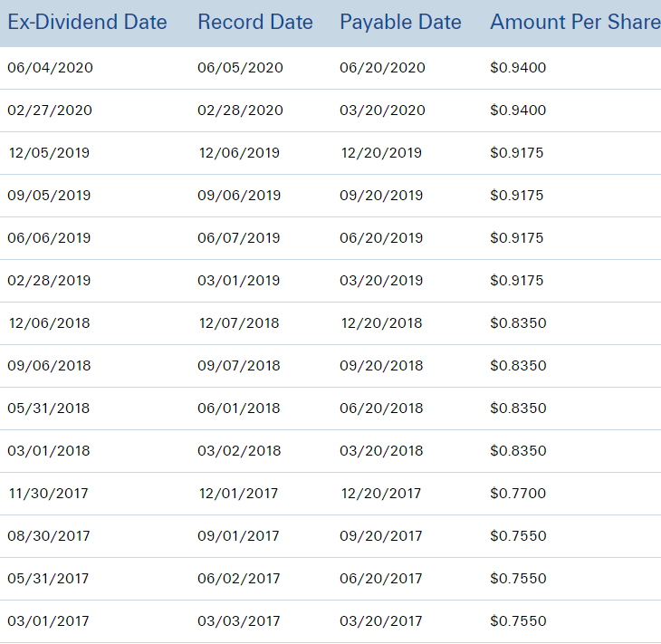Viewport: 661px width, 644px height.
Task: Select amount in the 03/01/2017 row
Action: [x=519, y=621]
